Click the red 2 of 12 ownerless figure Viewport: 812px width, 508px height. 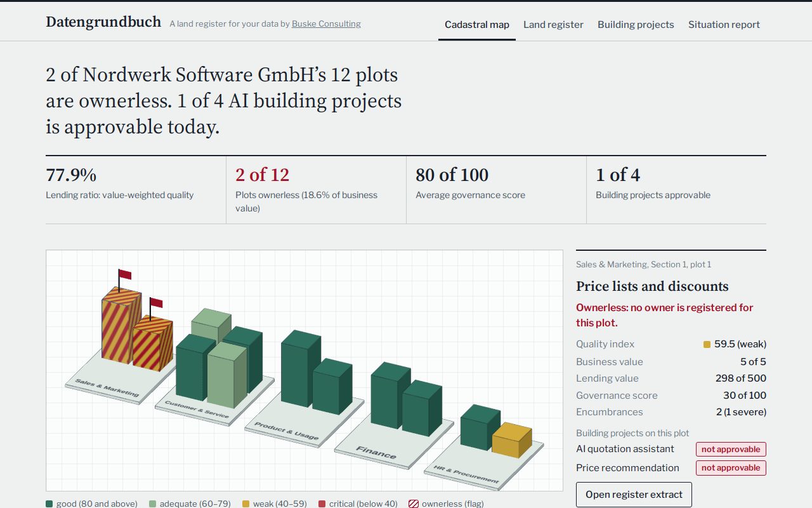262,175
